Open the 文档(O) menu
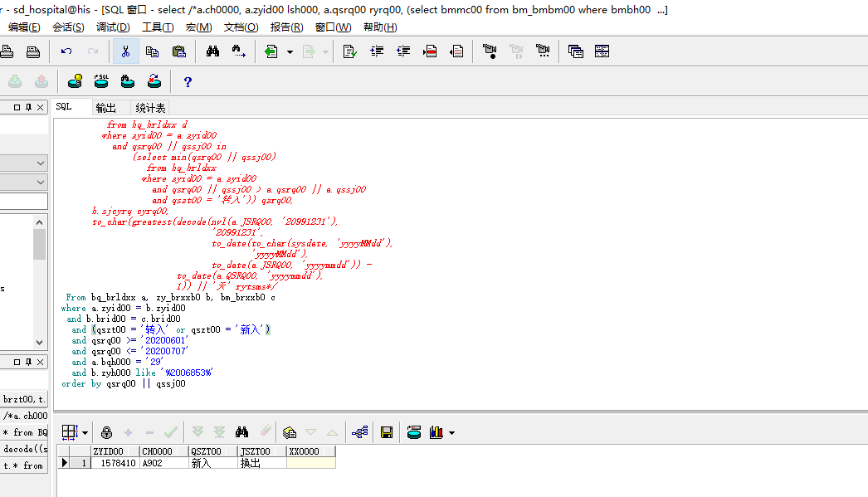 tap(241, 27)
